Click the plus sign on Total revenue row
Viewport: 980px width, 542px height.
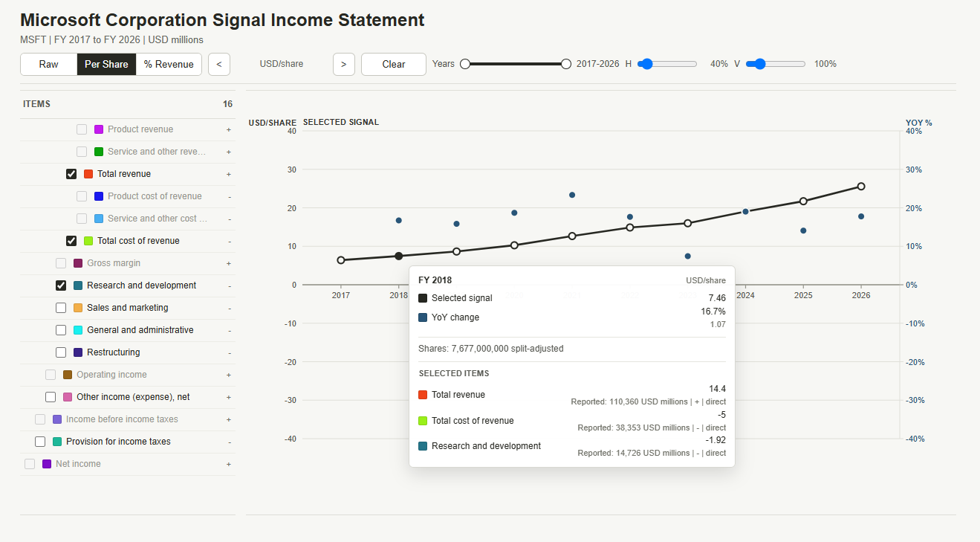point(229,174)
